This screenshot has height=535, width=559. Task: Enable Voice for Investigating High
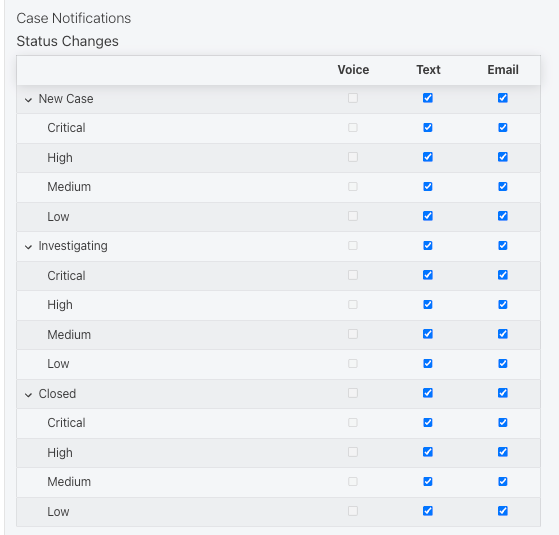click(353, 304)
